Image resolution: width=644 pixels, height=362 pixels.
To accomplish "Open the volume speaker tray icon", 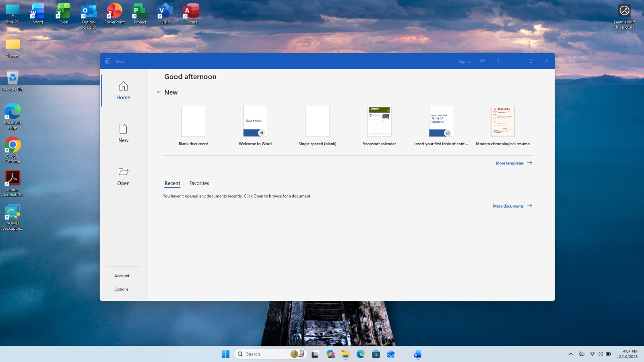I will click(x=600, y=354).
